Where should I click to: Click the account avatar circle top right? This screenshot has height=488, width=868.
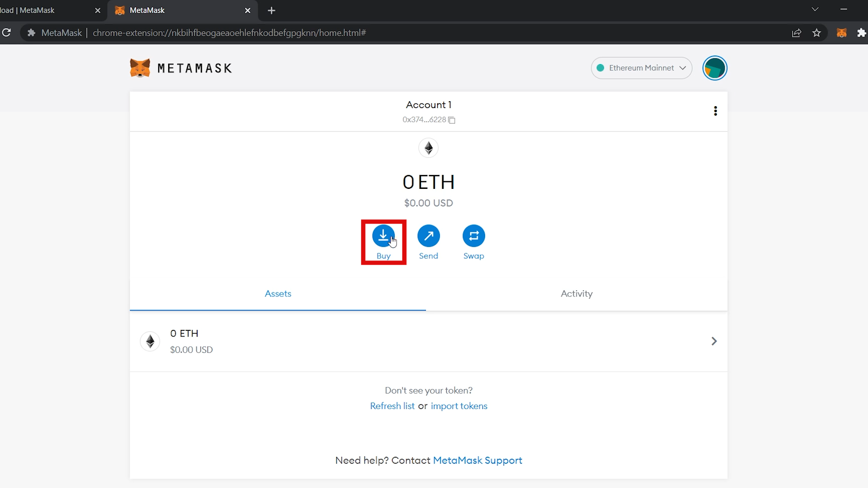click(x=714, y=68)
